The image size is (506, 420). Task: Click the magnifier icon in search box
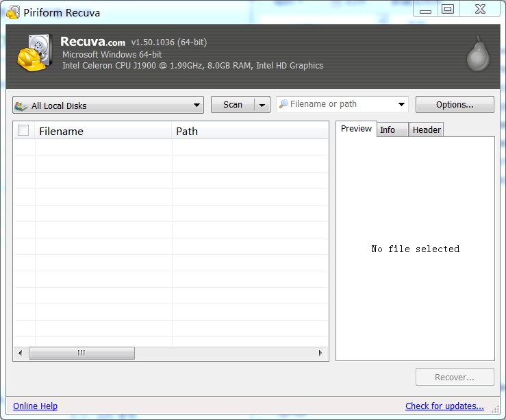tap(283, 104)
